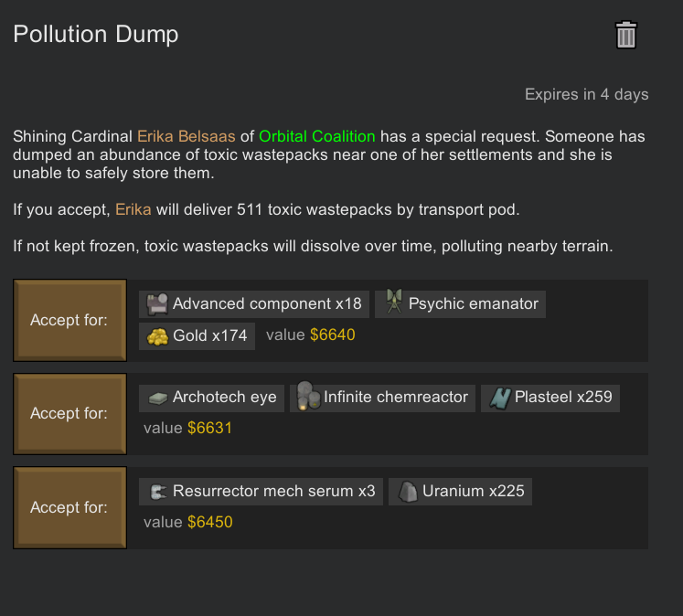The image size is (683, 616).
Task: Accept the quest for the Psychic emanator reward
Action: (x=69, y=321)
